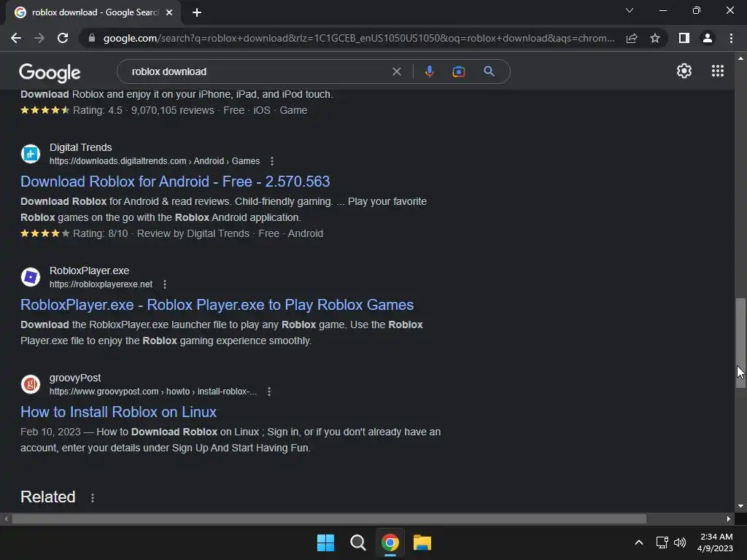Open Google quick settings gear

coord(684,71)
